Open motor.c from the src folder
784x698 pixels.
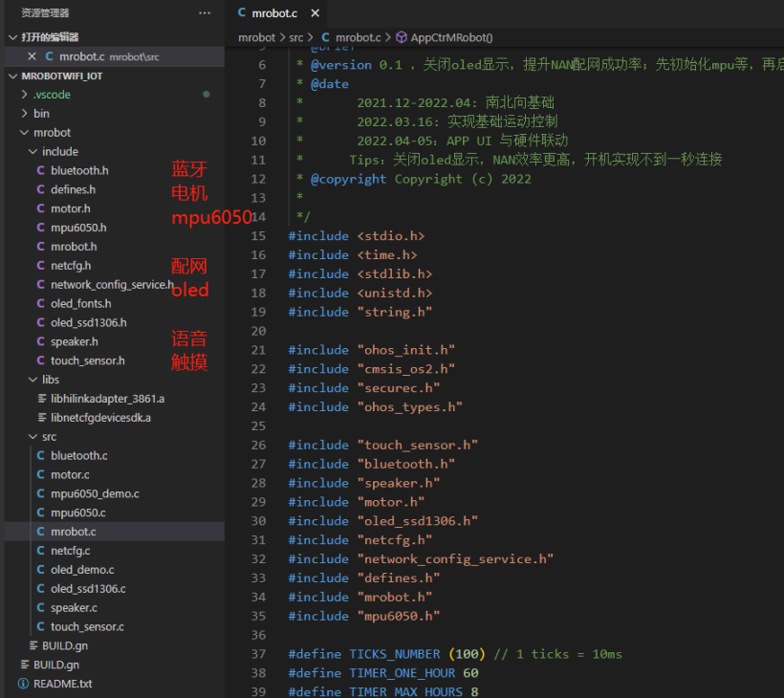pos(70,474)
